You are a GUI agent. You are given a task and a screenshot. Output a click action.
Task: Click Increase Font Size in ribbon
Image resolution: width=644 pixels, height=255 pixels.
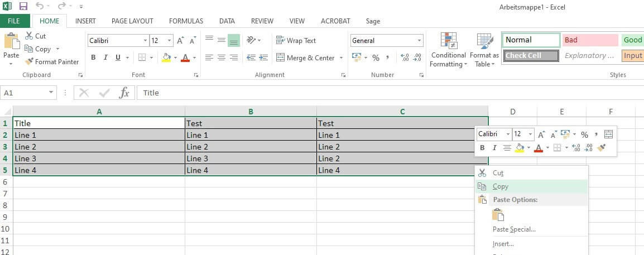[x=180, y=41]
